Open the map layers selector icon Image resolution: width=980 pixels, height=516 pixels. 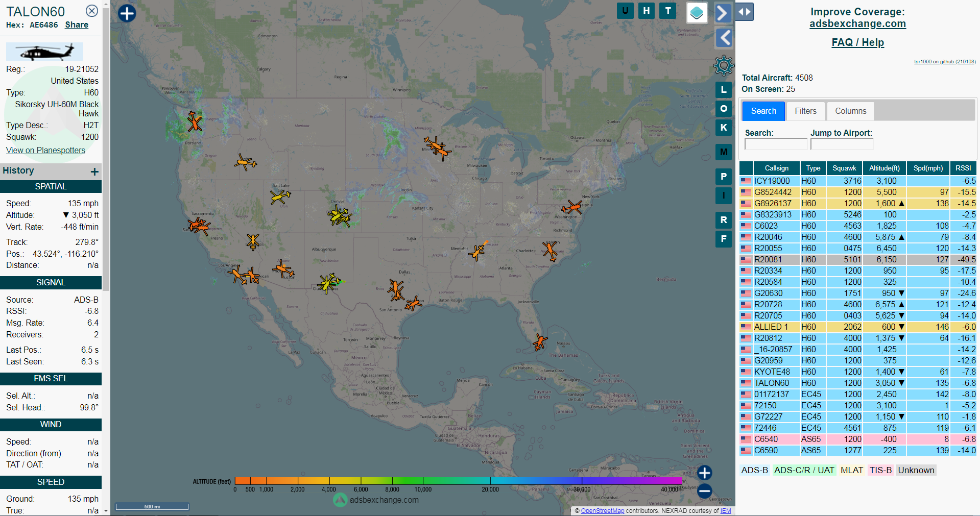[x=697, y=13]
